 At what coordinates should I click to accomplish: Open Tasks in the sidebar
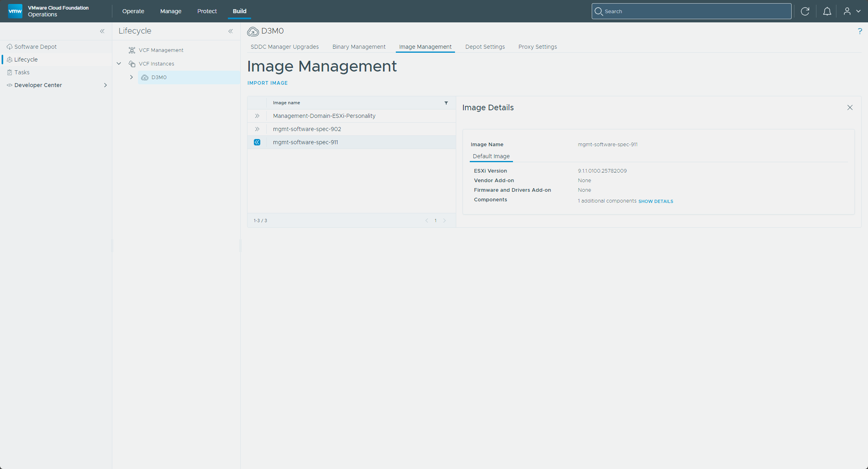(x=22, y=72)
